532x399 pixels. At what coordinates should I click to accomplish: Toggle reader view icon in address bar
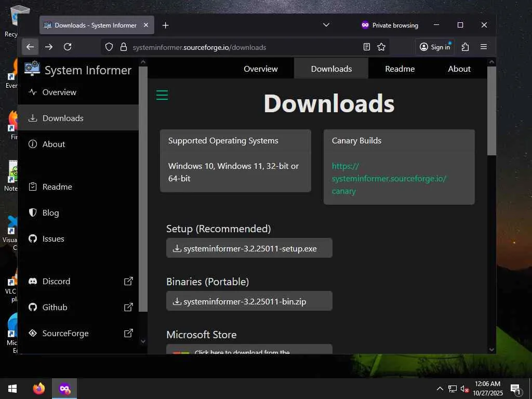coord(366,47)
